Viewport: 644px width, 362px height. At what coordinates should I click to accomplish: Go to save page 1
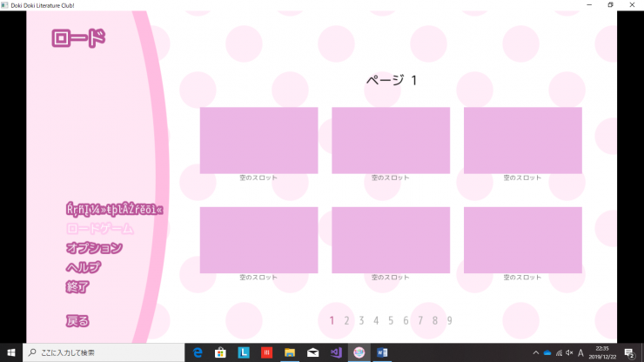click(x=332, y=320)
